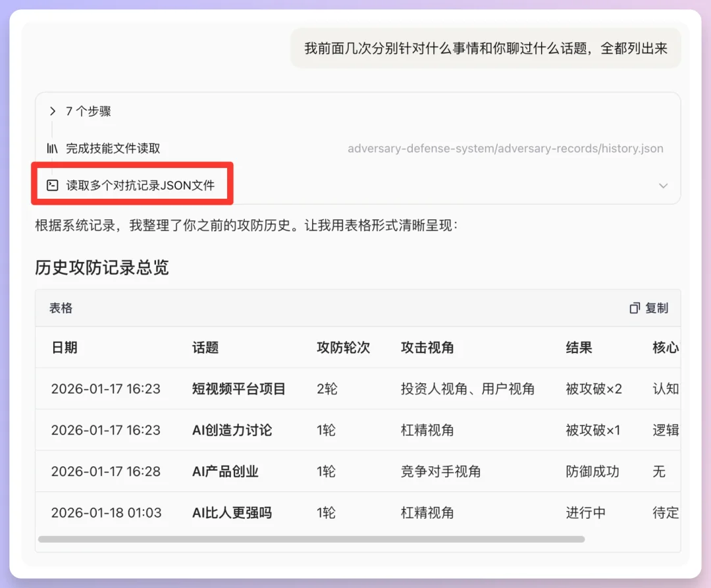The height and width of the screenshot is (588, 711).
Task: Click the file icon beside 读取多个对抗记录JSON文件
Action: click(x=52, y=185)
